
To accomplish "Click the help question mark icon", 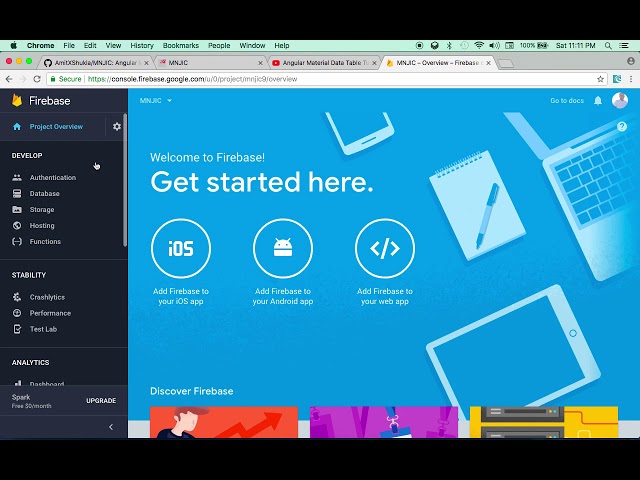I will click(622, 127).
